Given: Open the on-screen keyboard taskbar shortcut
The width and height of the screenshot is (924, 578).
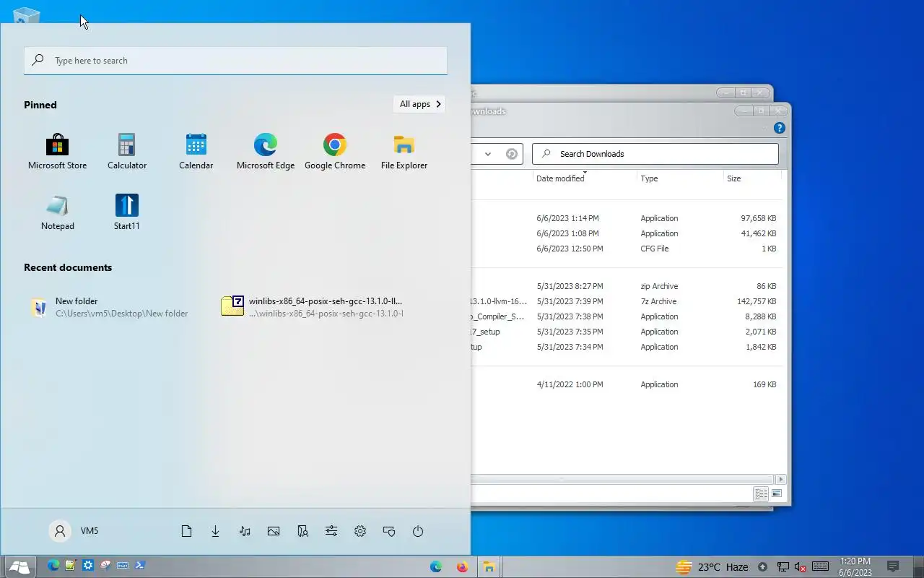Looking at the screenshot, I should pos(123,566).
